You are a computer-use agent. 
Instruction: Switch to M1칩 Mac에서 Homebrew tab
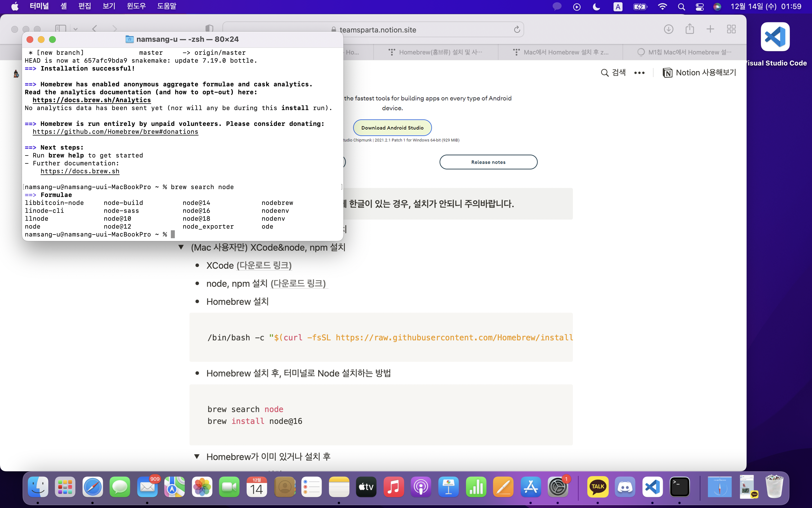click(685, 52)
